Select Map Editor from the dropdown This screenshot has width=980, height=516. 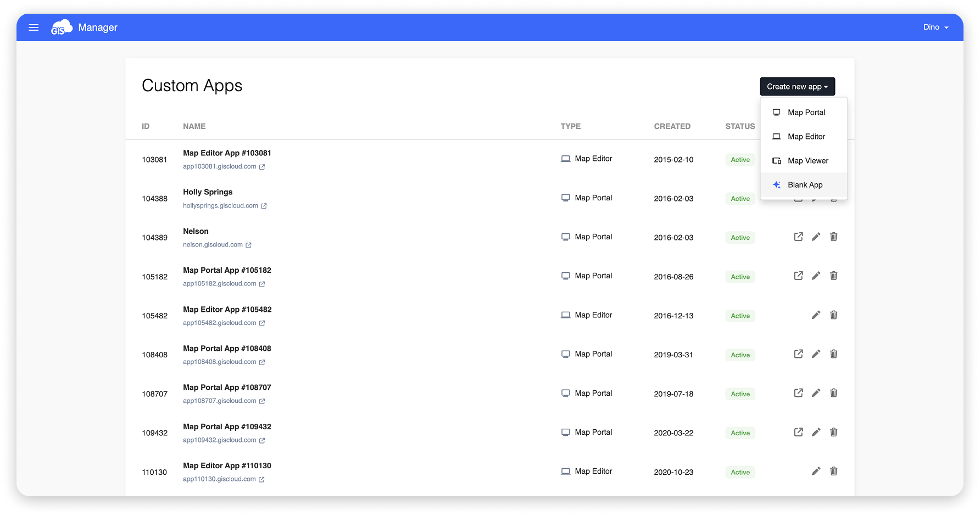[x=804, y=137]
